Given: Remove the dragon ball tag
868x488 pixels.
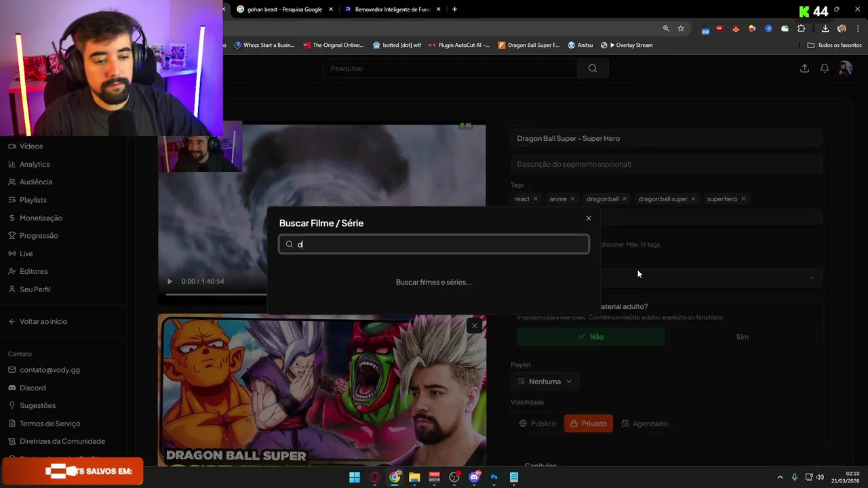Looking at the screenshot, I should click(x=625, y=199).
